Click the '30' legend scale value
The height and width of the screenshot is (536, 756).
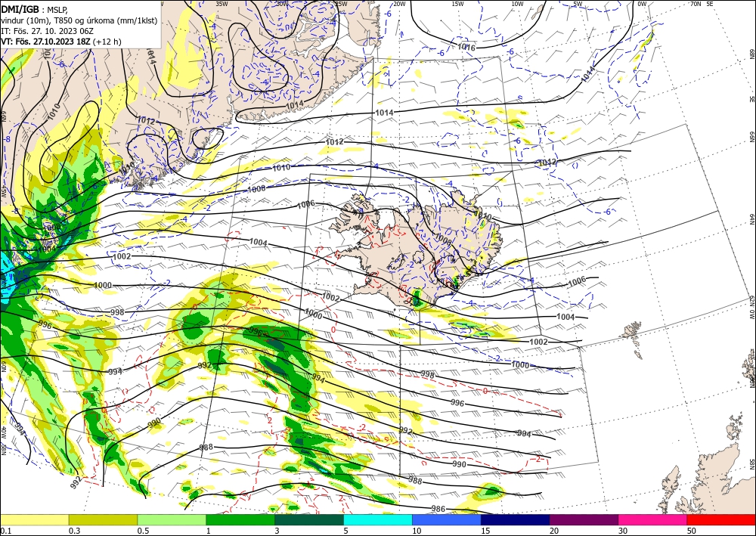(623, 530)
